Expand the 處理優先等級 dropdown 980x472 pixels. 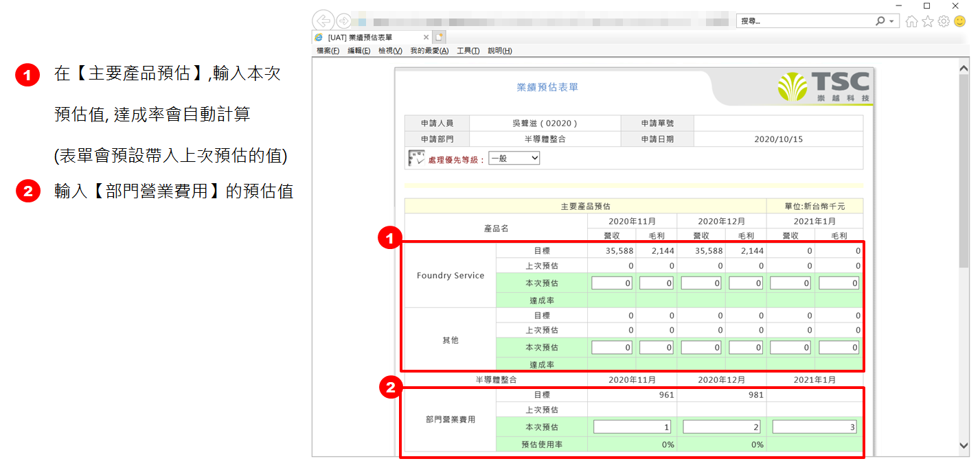pos(514,158)
